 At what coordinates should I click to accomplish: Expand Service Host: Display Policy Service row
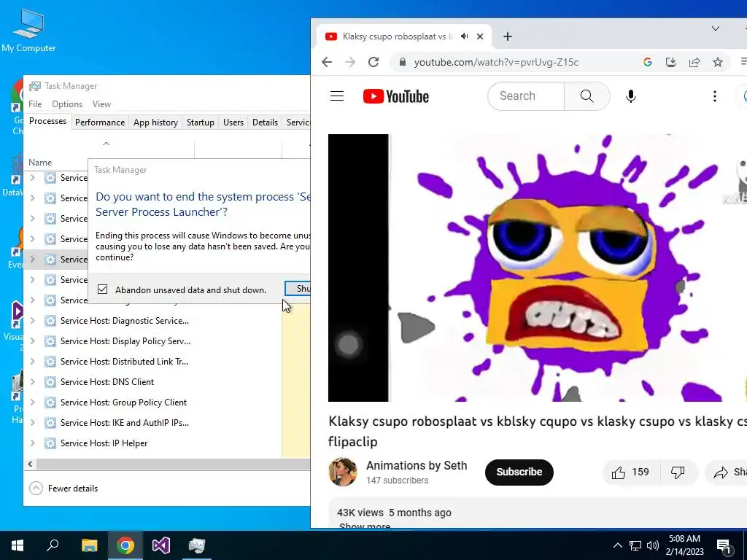coord(32,341)
